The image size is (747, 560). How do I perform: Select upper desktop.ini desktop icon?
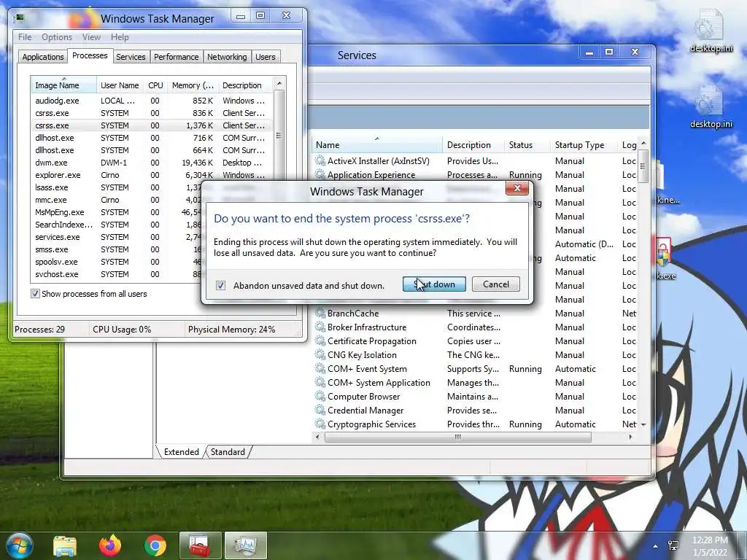pyautogui.click(x=710, y=31)
